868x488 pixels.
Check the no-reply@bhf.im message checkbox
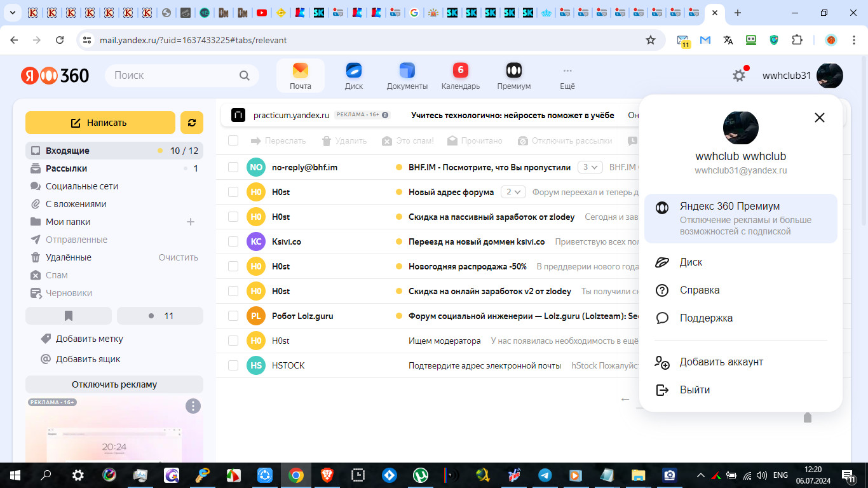[x=233, y=167]
